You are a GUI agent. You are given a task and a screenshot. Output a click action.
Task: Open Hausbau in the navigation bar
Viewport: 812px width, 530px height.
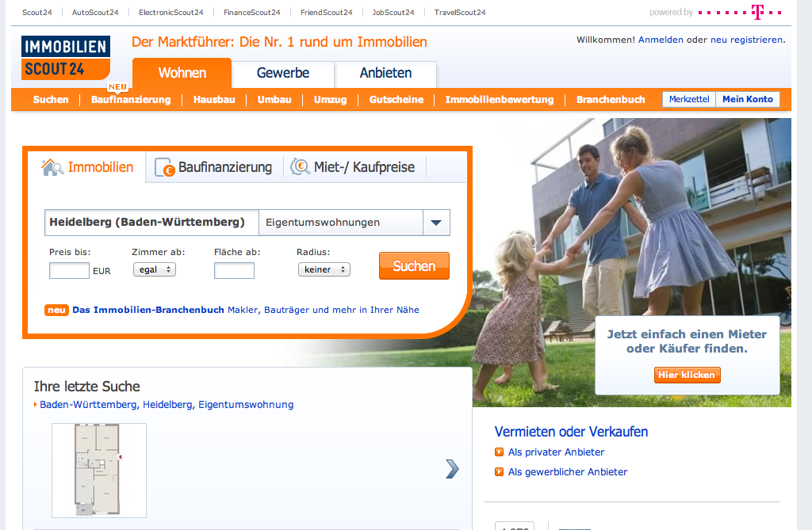(214, 99)
